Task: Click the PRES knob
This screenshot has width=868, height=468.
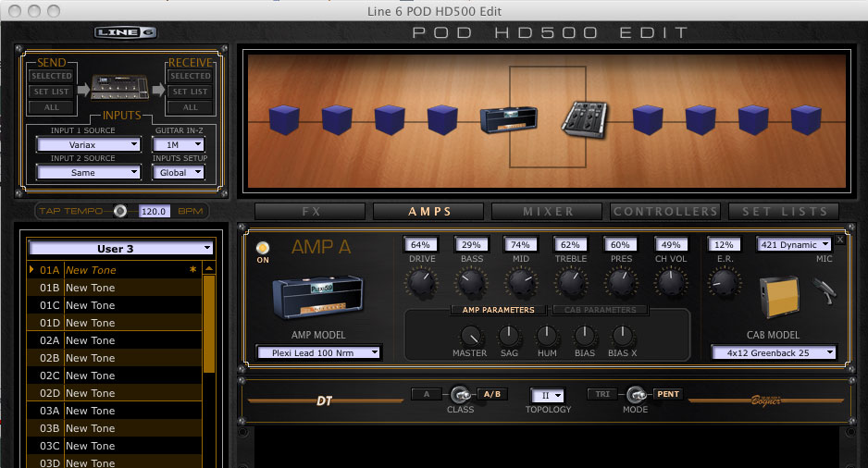Action: click(621, 283)
